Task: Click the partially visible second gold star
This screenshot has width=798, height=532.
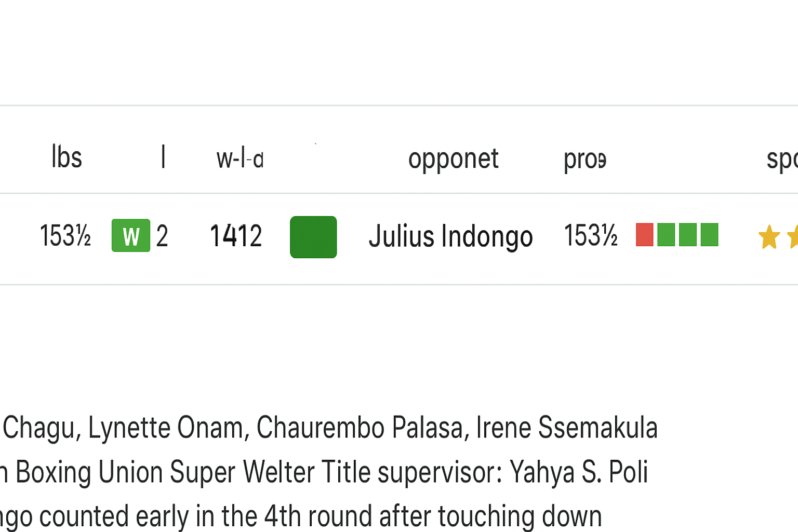Action: pyautogui.click(x=793, y=237)
